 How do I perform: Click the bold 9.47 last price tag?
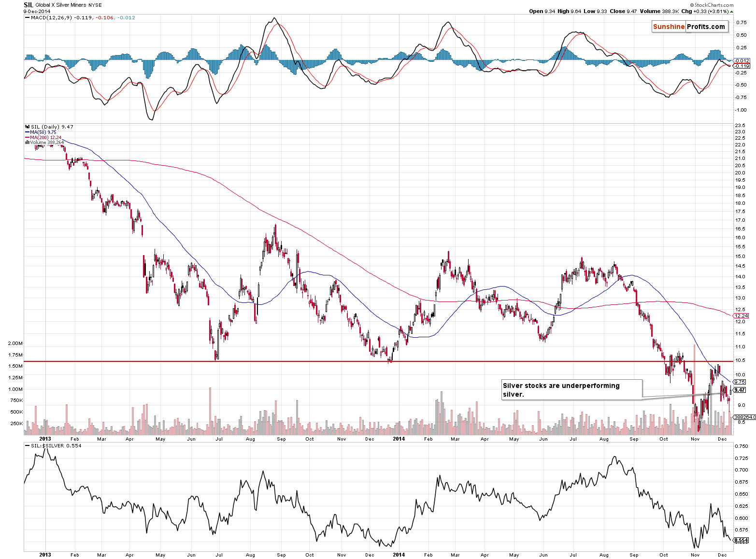coord(740,390)
